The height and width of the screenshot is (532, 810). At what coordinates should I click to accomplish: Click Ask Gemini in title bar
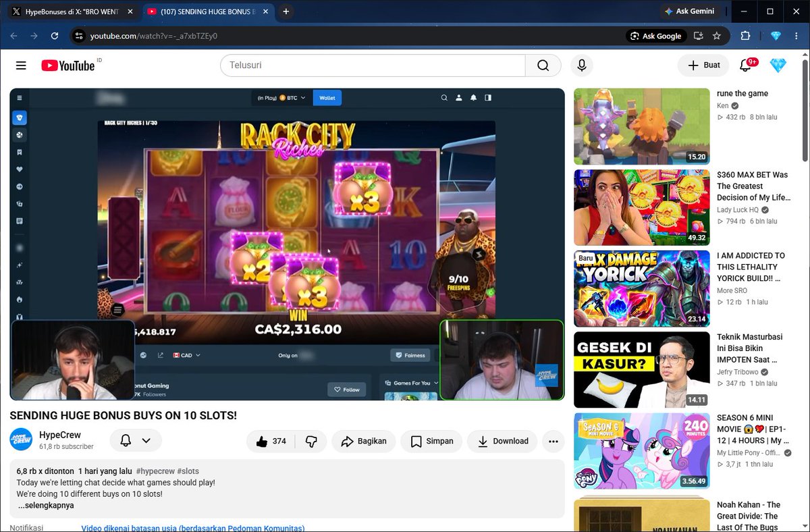click(689, 11)
